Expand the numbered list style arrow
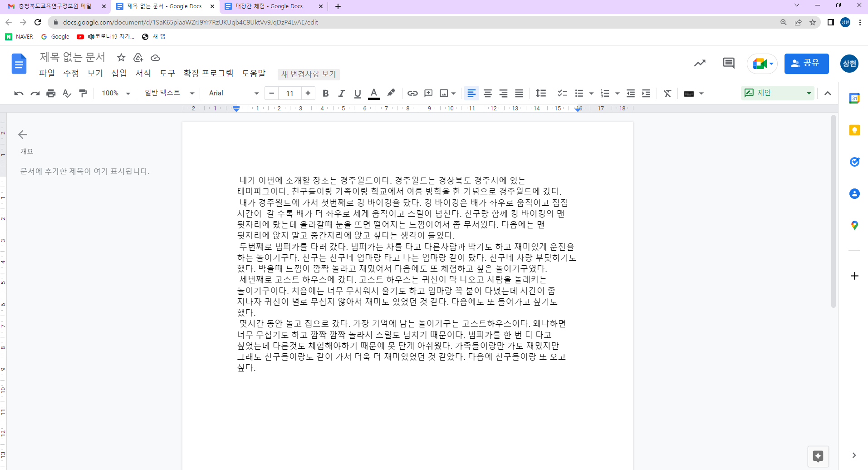Screen dimensions: 868x470 point(617,94)
